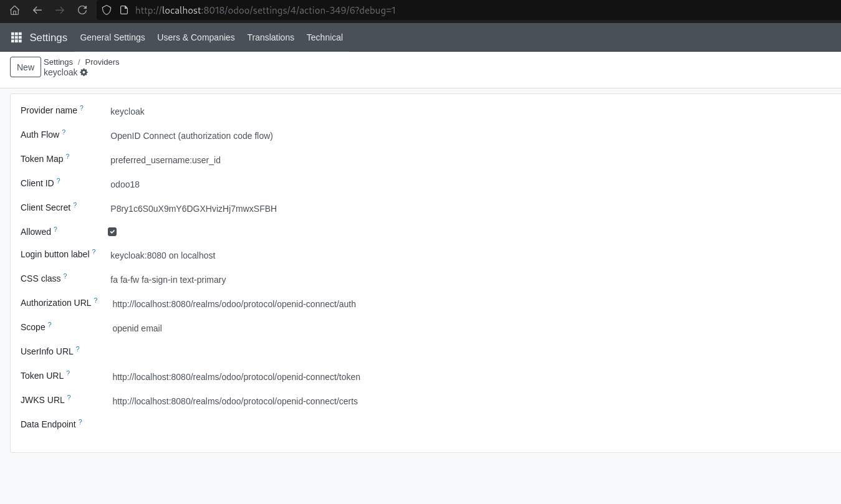This screenshot has height=504, width=841.
Task: Open the Users & Companies menu
Action: pos(196,37)
